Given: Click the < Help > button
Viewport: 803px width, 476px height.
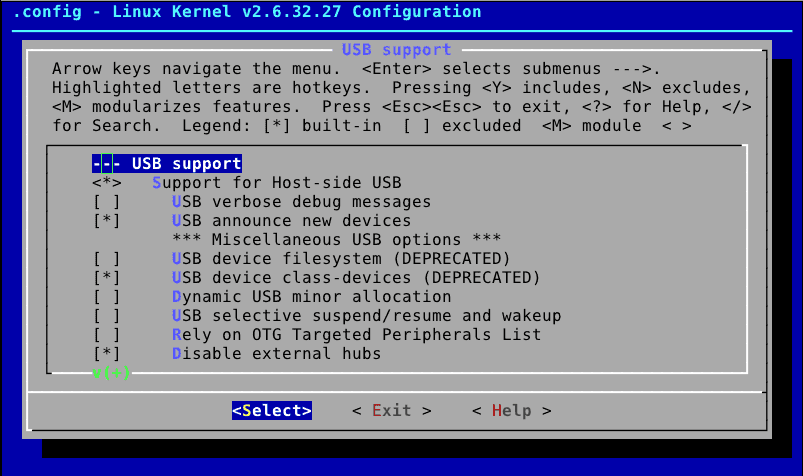Looking at the screenshot, I should [512, 410].
